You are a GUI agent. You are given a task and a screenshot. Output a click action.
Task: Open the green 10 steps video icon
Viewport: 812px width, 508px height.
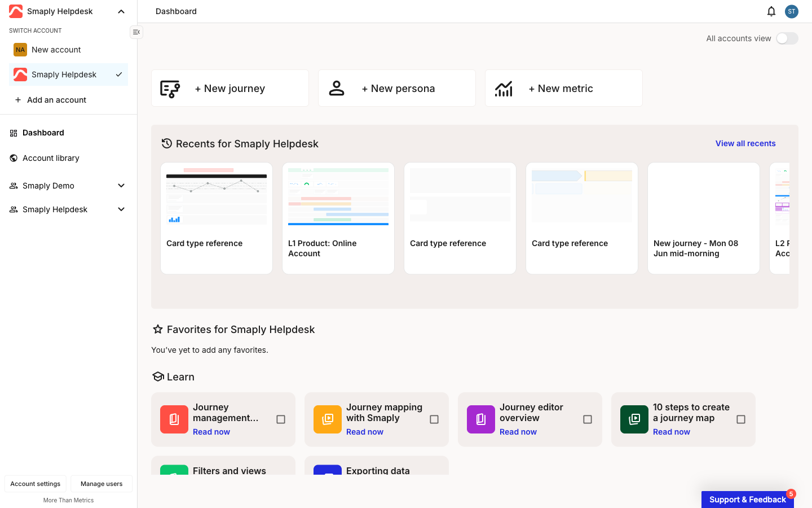tap(634, 419)
